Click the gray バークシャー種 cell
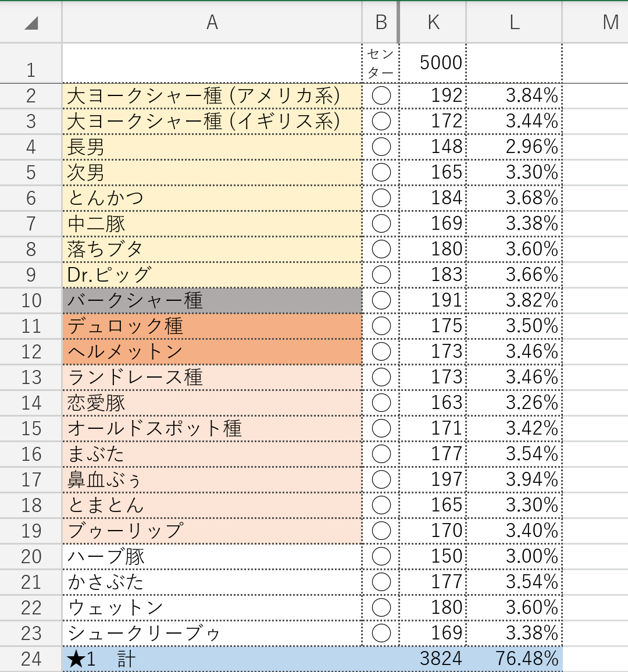 coord(212,300)
